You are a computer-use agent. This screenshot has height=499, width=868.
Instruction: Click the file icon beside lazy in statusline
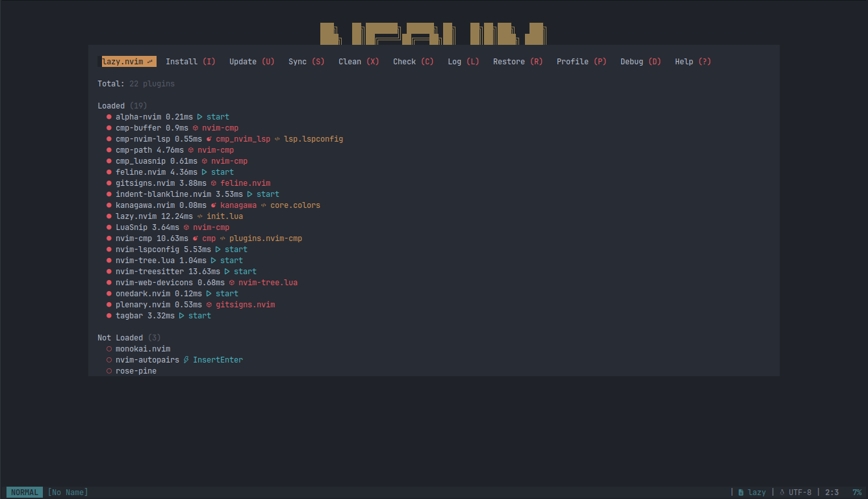click(741, 493)
